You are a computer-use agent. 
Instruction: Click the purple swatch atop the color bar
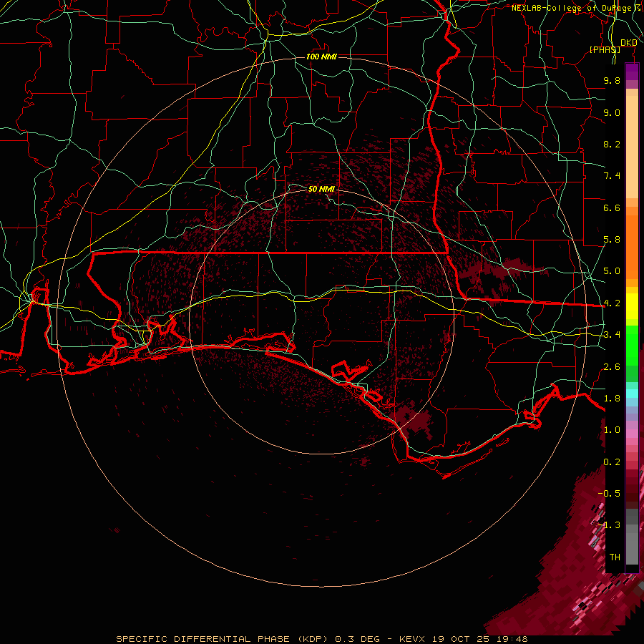coord(632,72)
